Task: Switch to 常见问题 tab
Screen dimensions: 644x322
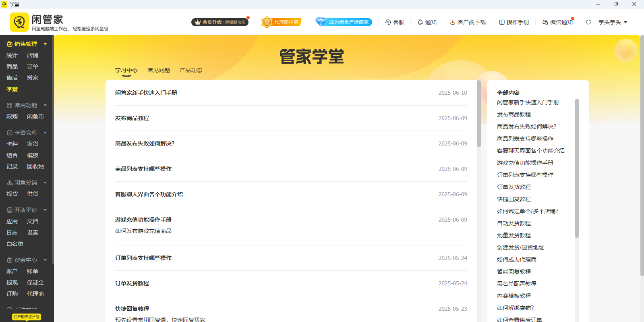Action: [159, 70]
